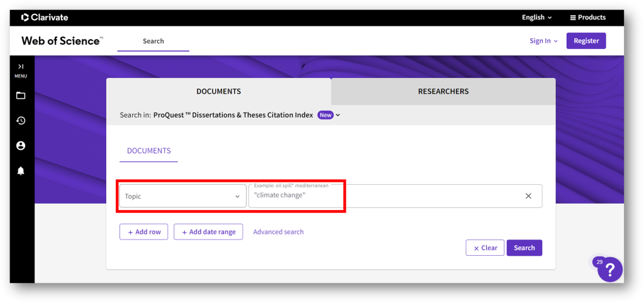
Task: Open the English language dropdown
Action: click(x=537, y=17)
